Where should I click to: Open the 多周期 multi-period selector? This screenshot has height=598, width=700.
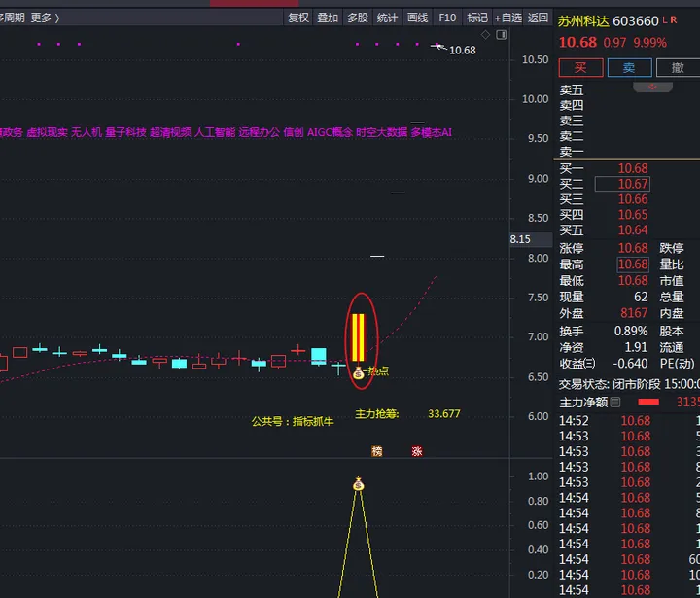(10, 18)
